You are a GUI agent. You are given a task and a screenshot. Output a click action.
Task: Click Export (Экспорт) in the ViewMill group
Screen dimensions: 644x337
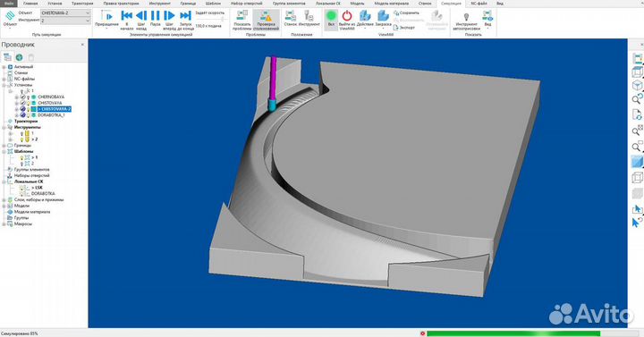[404, 28]
